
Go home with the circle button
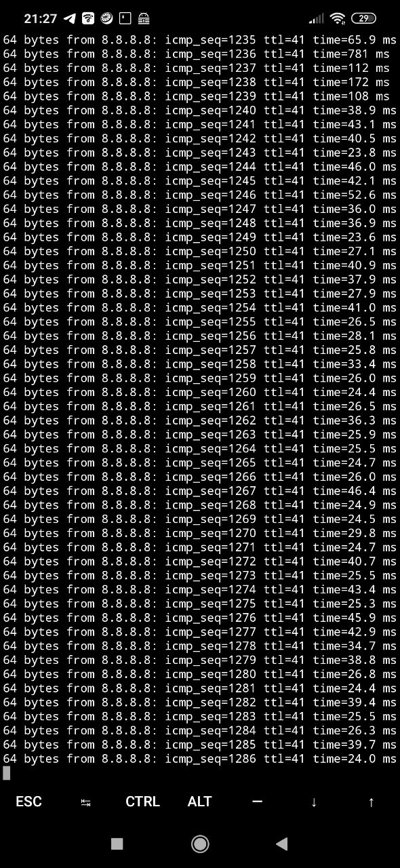(x=200, y=844)
